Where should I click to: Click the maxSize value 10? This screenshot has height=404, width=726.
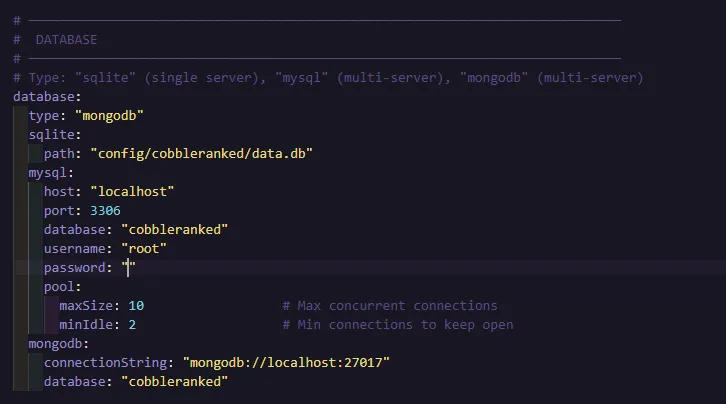136,306
